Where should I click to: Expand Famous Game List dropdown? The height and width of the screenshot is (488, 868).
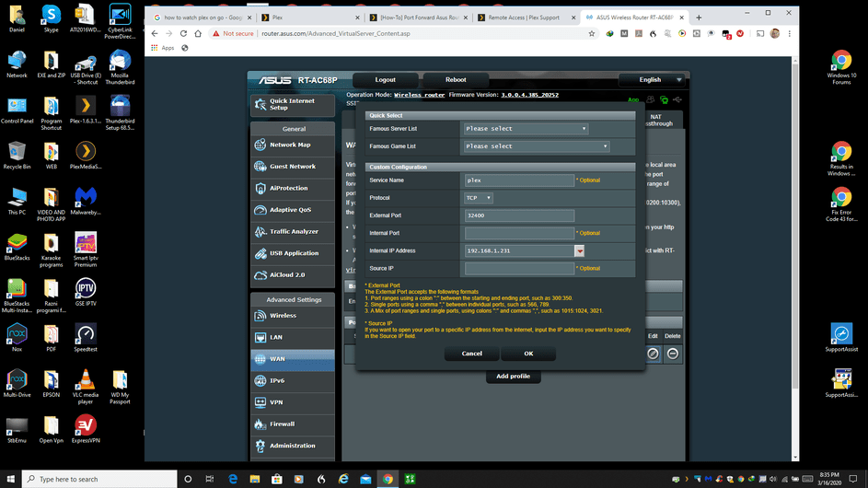point(537,146)
